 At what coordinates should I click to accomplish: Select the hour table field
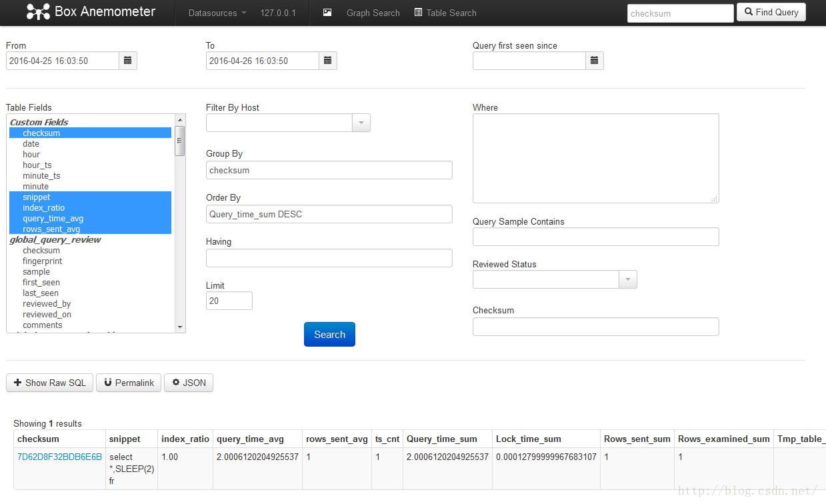pos(91,155)
